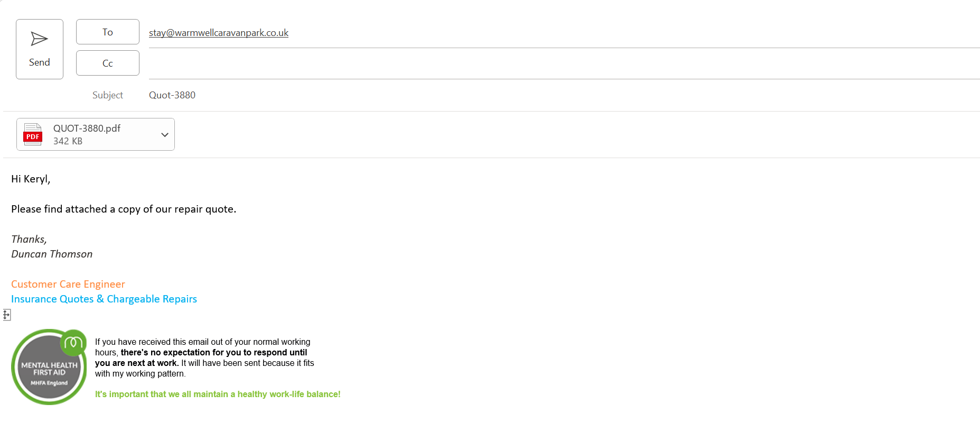Click the repair quote sentence in body

tap(123, 209)
